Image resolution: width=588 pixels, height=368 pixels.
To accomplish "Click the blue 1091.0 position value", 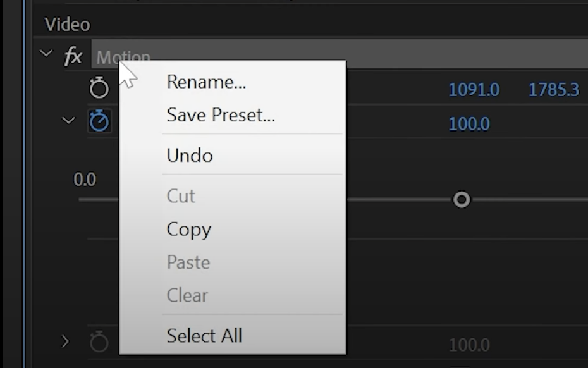I will click(474, 90).
